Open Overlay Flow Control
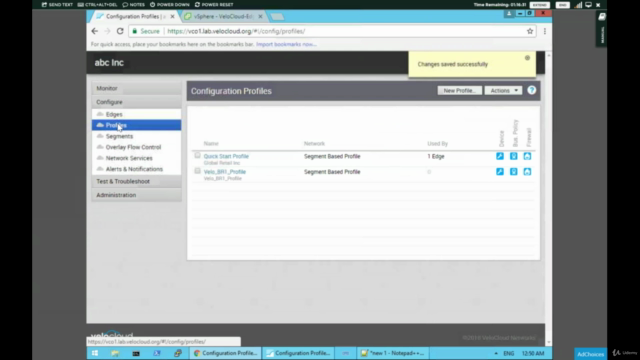640x360 pixels. 136,147
